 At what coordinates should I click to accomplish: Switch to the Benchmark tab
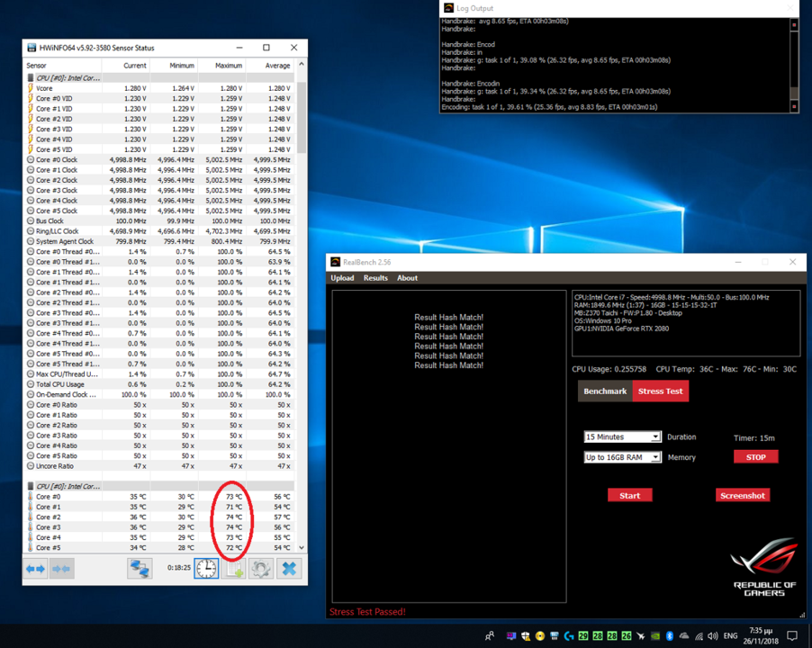(x=605, y=391)
